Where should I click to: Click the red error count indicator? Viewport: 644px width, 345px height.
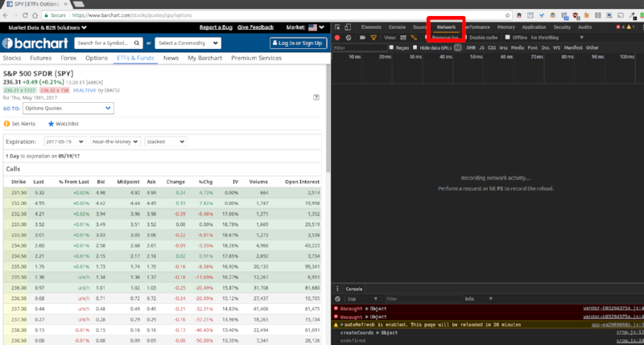tap(620, 27)
